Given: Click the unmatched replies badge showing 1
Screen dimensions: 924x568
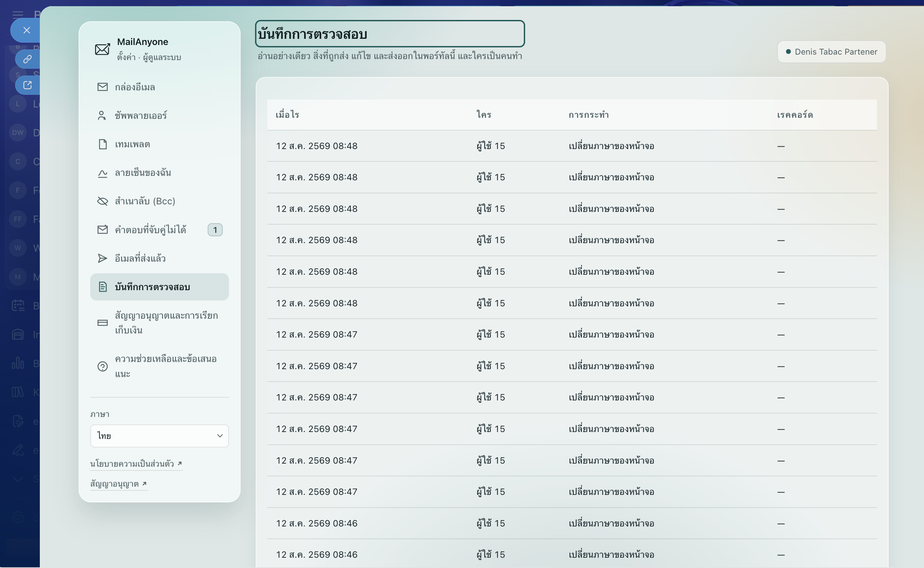Looking at the screenshot, I should click(x=215, y=230).
